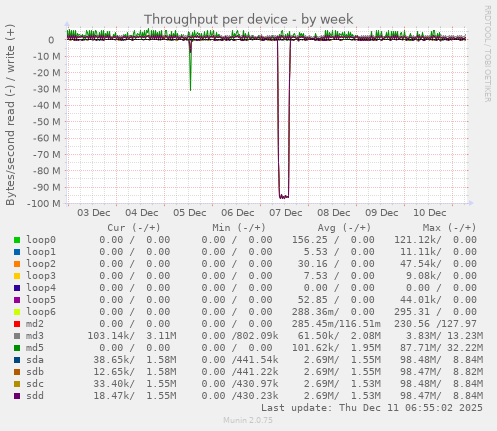
Task: Click the 'md5' legend label
Action: (x=35, y=348)
